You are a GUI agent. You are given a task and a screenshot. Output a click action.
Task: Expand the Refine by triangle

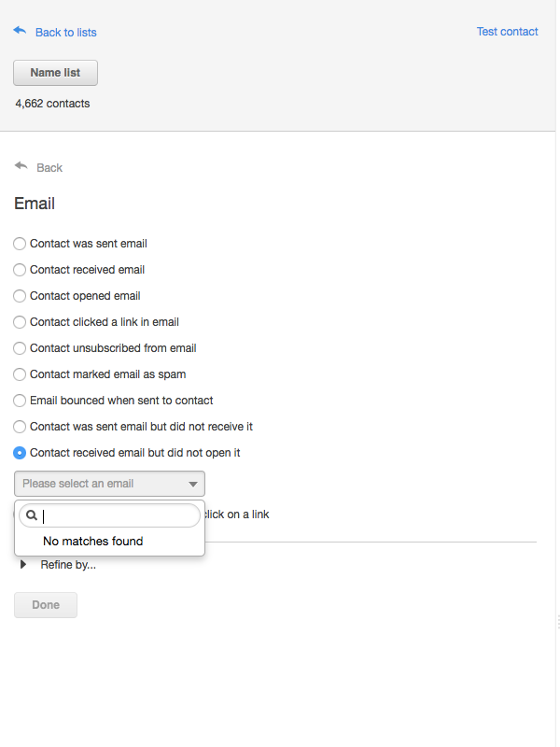pos(22,565)
